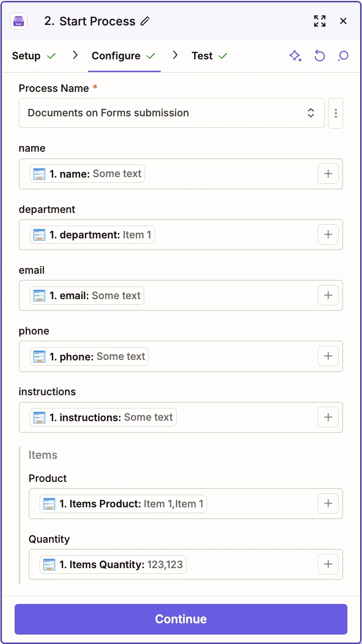Click inside the instructions input field

(x=181, y=417)
